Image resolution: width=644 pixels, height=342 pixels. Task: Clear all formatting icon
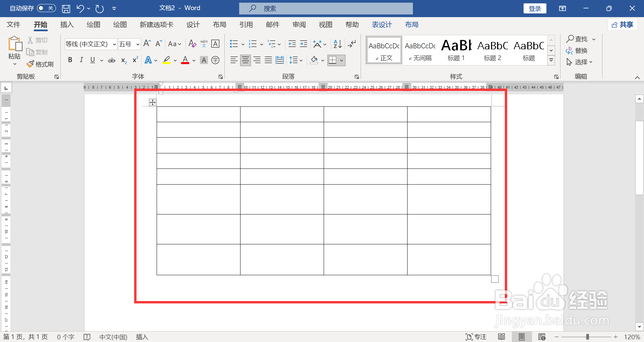click(x=192, y=44)
